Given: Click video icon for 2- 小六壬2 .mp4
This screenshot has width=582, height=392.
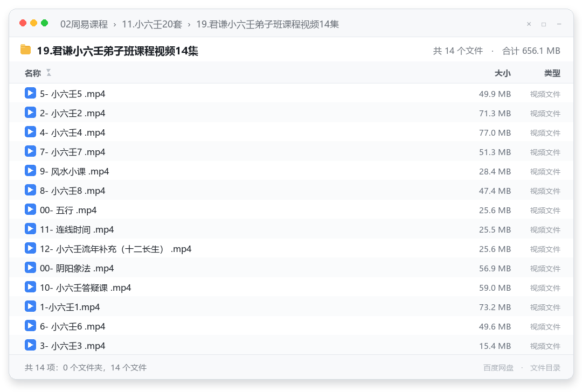Looking at the screenshot, I should click(30, 113).
